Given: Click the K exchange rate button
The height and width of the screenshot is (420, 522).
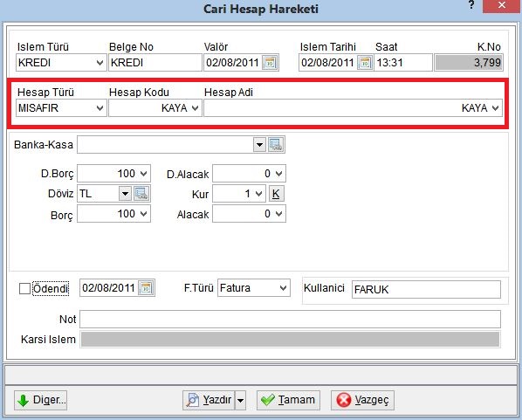Looking at the screenshot, I should tap(276, 194).
